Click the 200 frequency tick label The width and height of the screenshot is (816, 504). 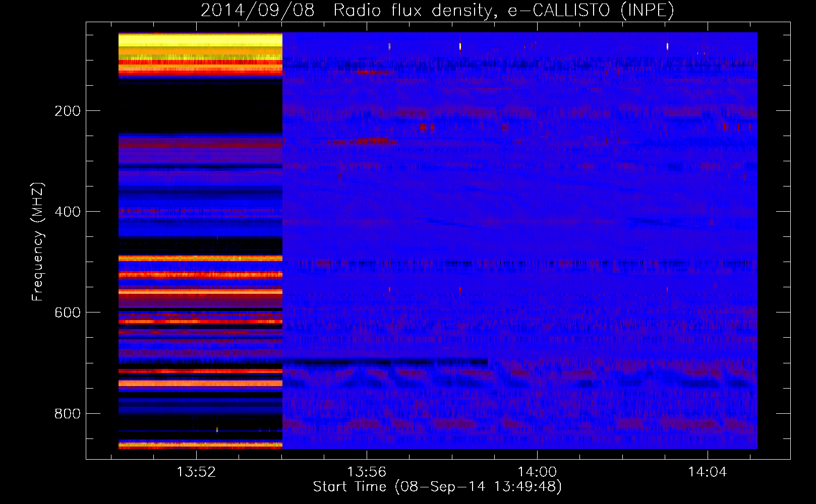click(x=68, y=111)
